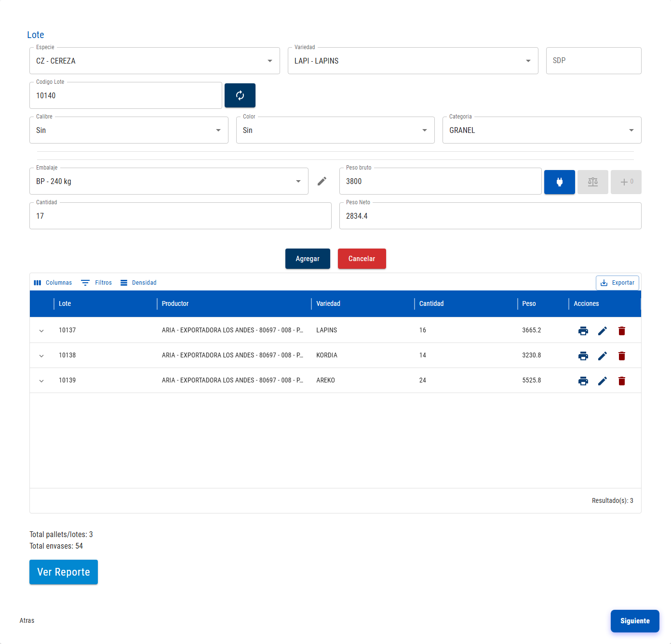Click the Total envases: 54 text
The width and height of the screenshot is (671, 644).
pyautogui.click(x=56, y=546)
